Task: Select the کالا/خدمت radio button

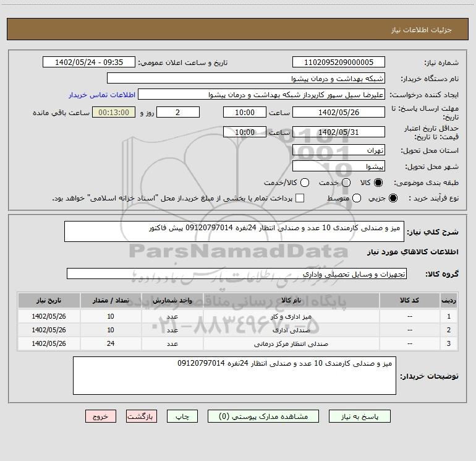Action: tap(303, 183)
